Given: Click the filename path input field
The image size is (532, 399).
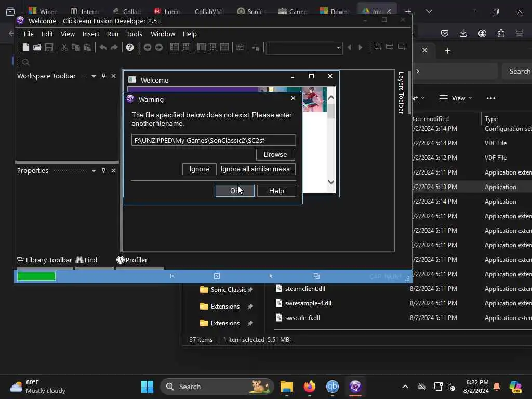Looking at the screenshot, I should click(x=214, y=140).
